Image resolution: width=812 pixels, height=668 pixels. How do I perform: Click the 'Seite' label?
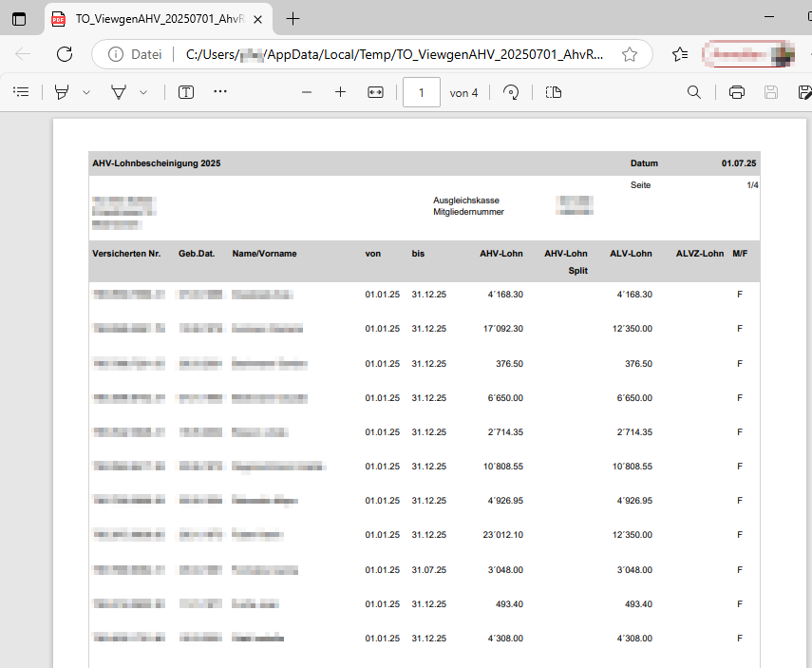(641, 185)
